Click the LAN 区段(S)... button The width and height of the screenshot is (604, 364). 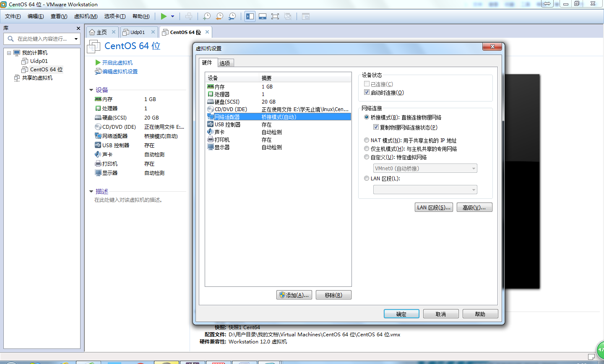pos(434,207)
